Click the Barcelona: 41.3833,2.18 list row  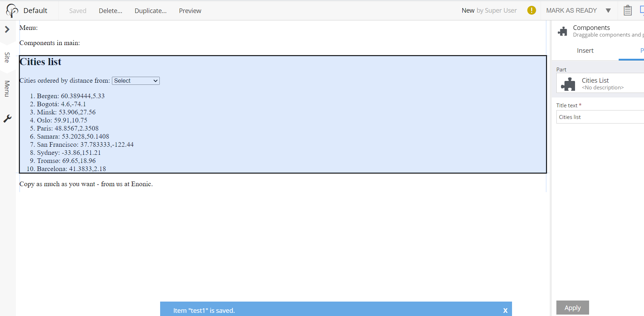click(x=71, y=169)
